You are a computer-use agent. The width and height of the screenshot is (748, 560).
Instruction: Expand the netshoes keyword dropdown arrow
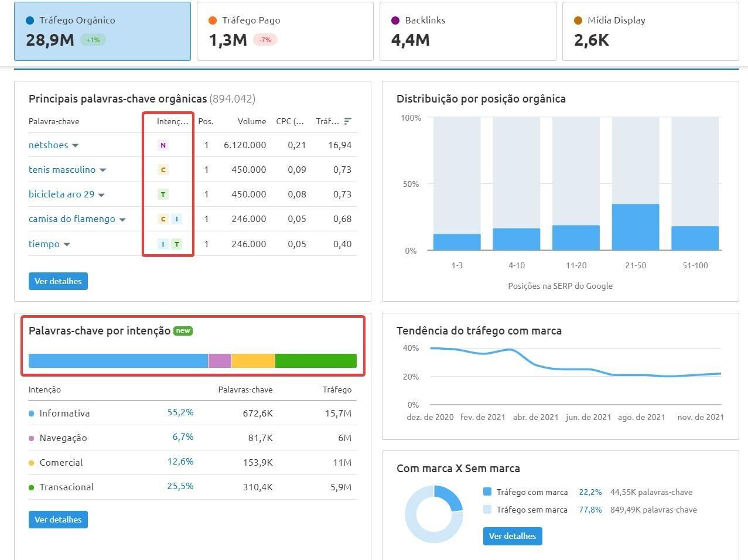(76, 145)
